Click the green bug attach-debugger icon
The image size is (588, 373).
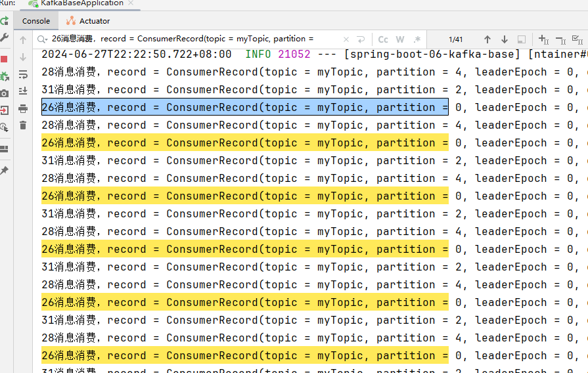coord(4,76)
